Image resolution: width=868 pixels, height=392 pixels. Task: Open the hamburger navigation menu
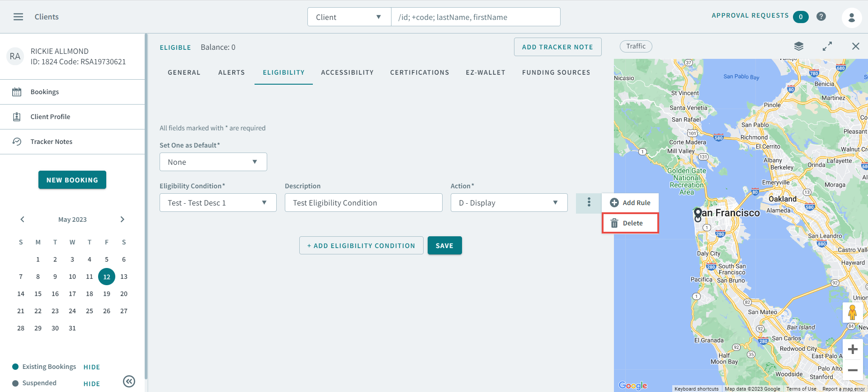coord(18,17)
